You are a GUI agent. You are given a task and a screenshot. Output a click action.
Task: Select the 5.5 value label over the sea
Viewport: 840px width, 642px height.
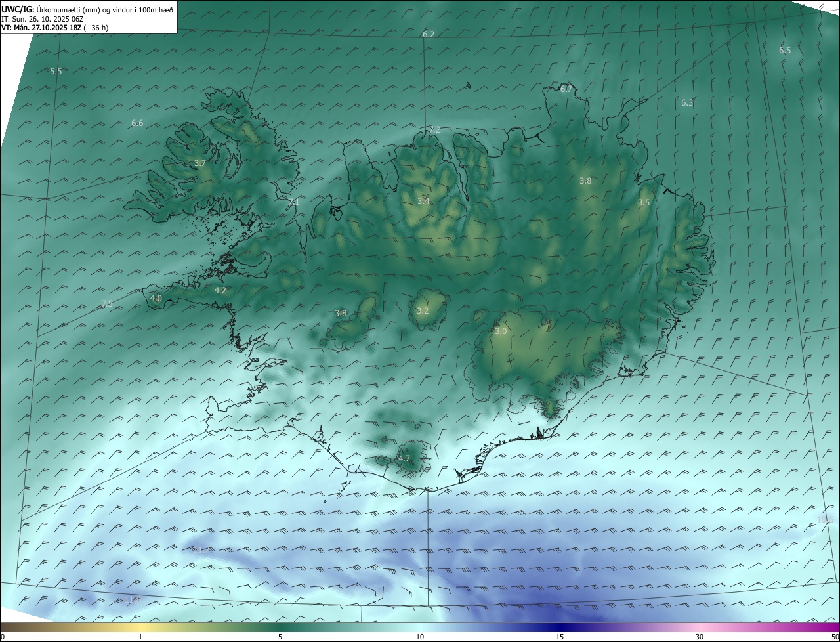pyautogui.click(x=56, y=71)
